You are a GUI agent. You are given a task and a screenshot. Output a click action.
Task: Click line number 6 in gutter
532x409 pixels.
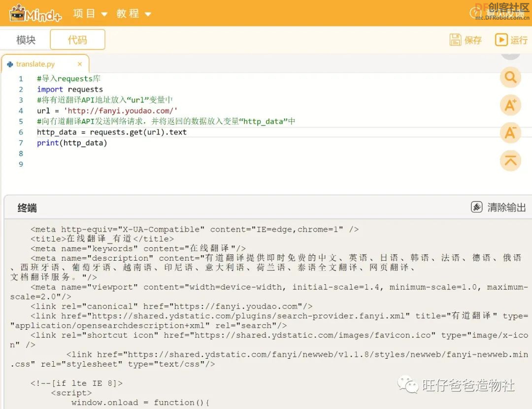pos(21,132)
